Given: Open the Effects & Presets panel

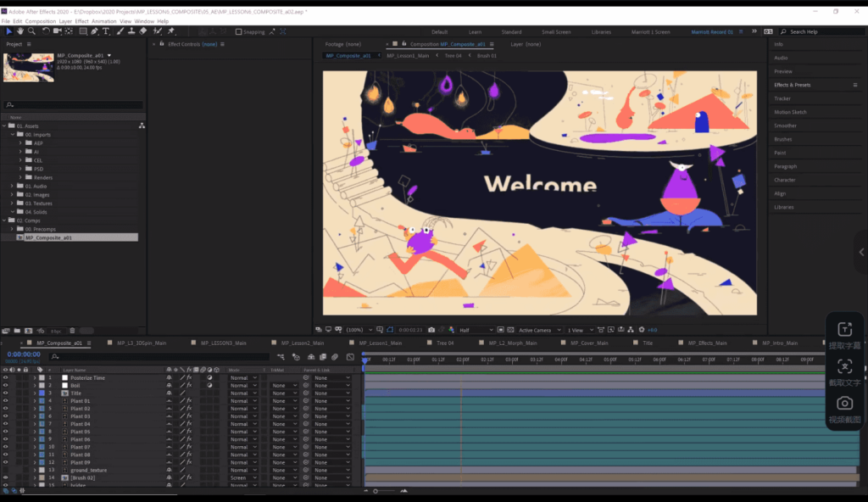Looking at the screenshot, I should [793, 85].
